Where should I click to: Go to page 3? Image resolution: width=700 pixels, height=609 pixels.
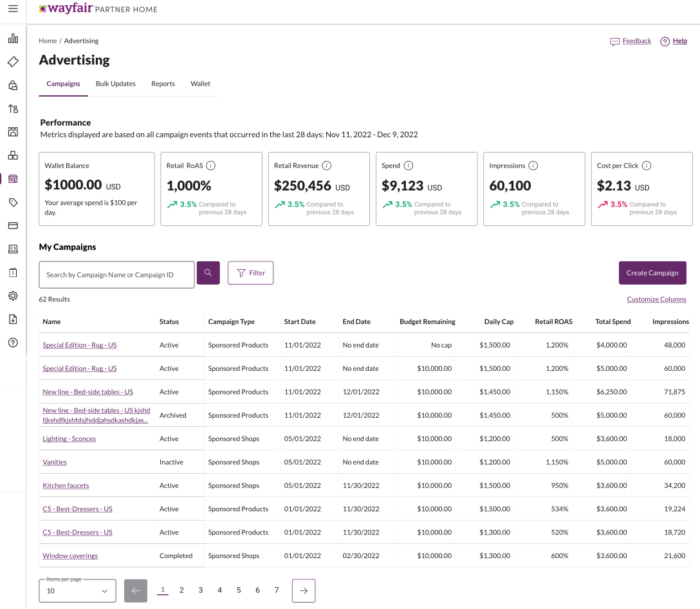pos(201,590)
